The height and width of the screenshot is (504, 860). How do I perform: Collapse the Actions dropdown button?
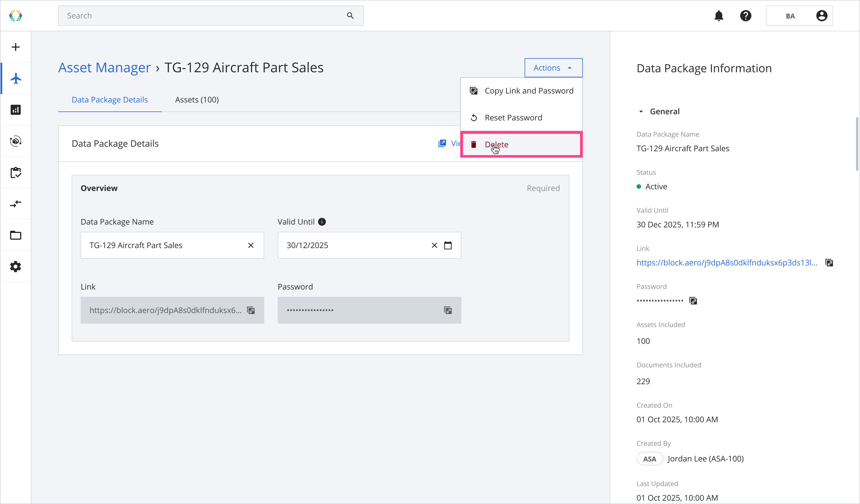click(553, 68)
